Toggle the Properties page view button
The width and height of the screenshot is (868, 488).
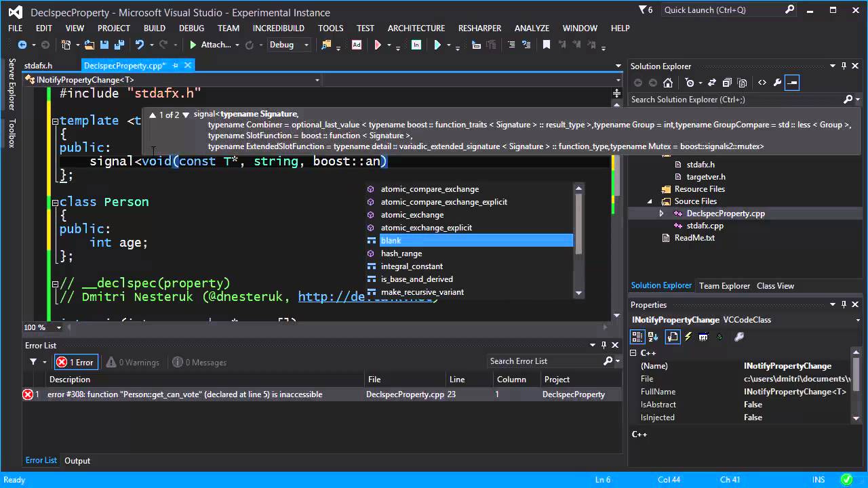point(672,336)
